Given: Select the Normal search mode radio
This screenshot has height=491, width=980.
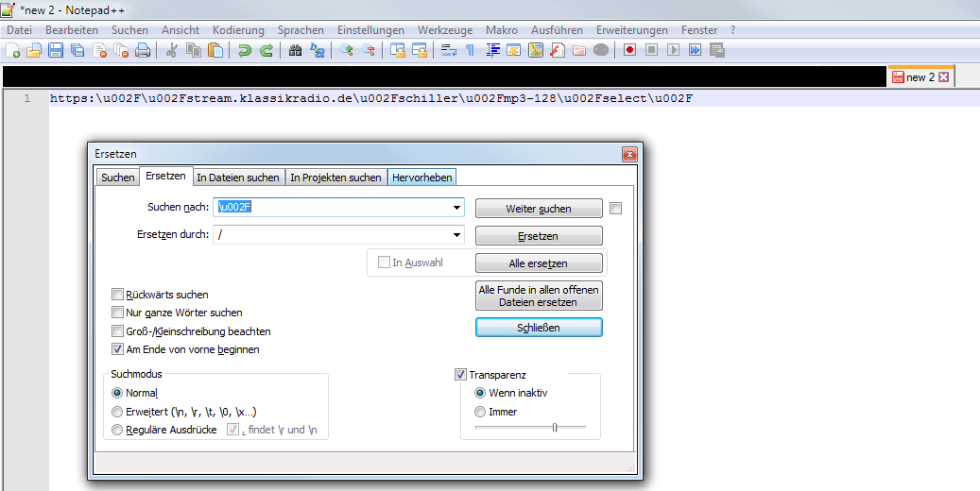Looking at the screenshot, I should (x=117, y=393).
